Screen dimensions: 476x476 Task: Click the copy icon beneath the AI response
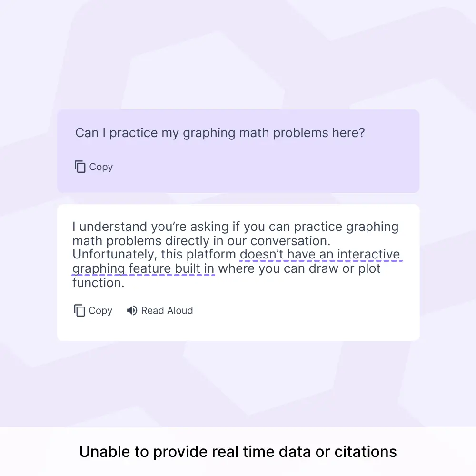coord(79,310)
